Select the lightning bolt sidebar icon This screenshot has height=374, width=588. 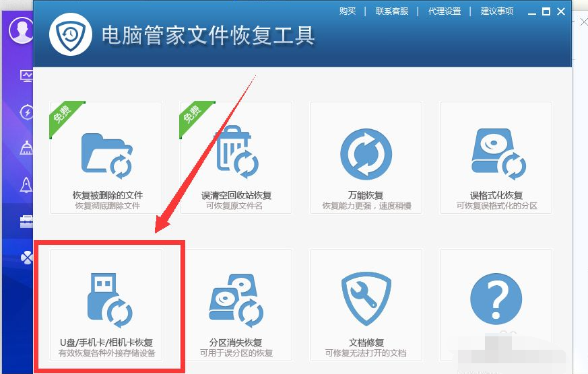[x=27, y=112]
